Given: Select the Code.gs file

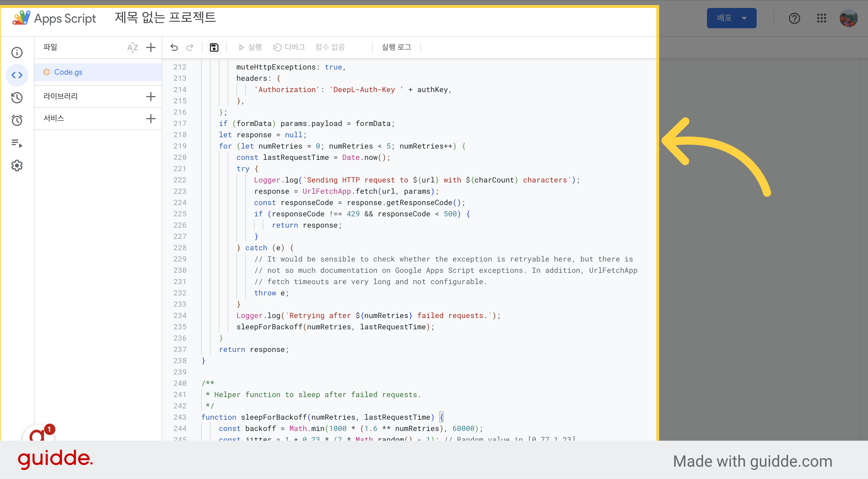Looking at the screenshot, I should tap(98, 72).
